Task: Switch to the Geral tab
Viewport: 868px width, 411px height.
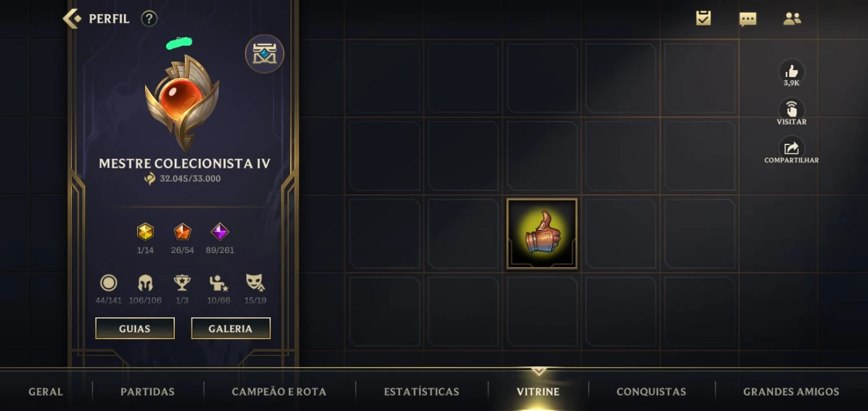Action: (x=46, y=392)
